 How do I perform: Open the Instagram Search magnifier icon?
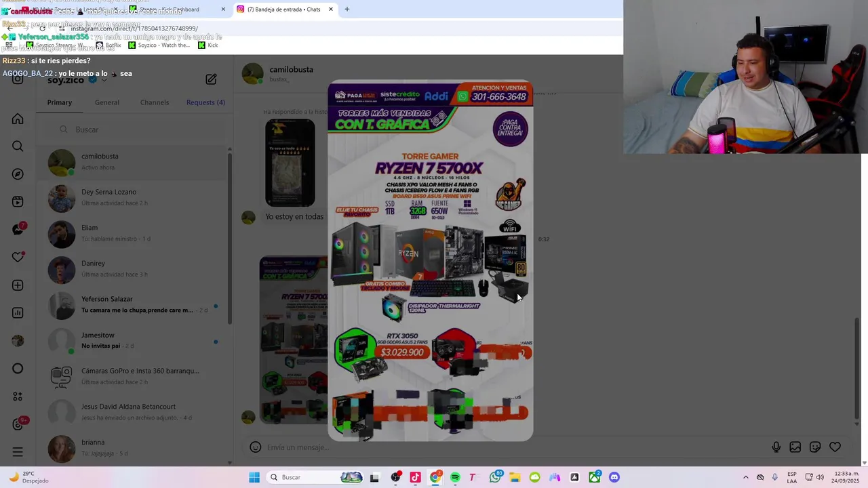[x=18, y=146]
